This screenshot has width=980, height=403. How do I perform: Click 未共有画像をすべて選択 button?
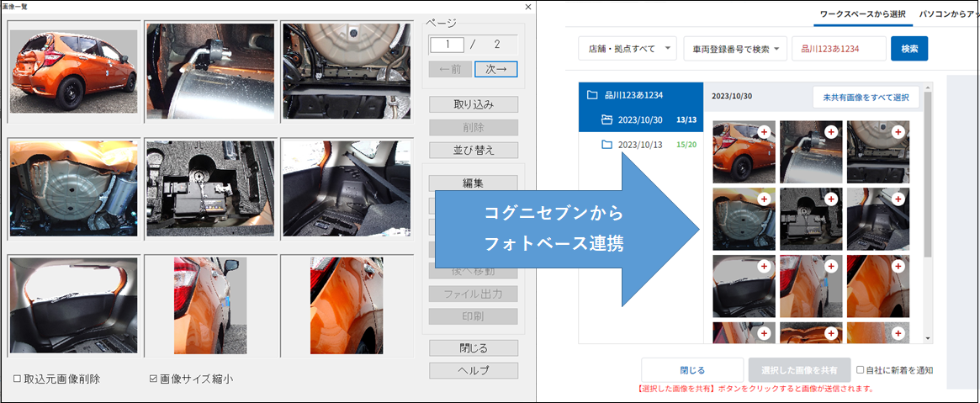tap(866, 98)
